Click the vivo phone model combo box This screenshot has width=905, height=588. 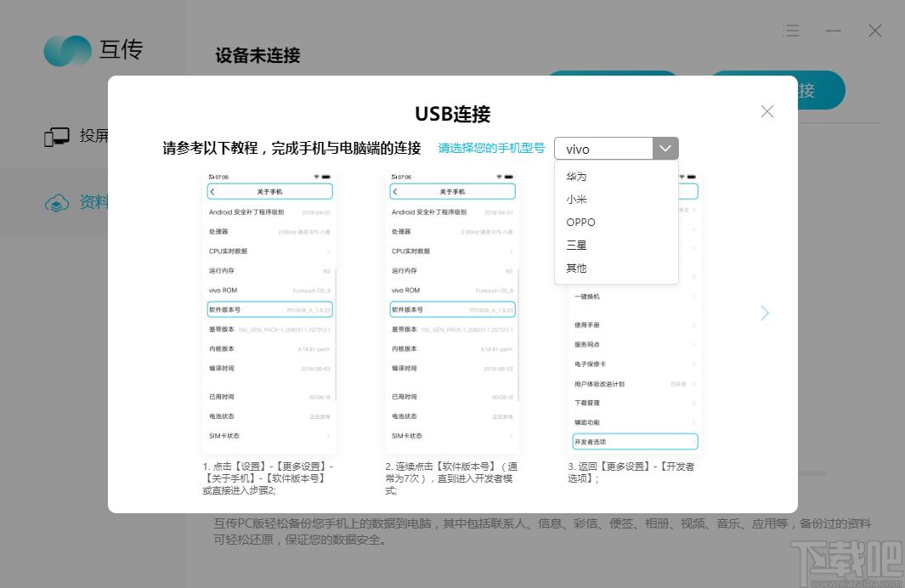(616, 149)
